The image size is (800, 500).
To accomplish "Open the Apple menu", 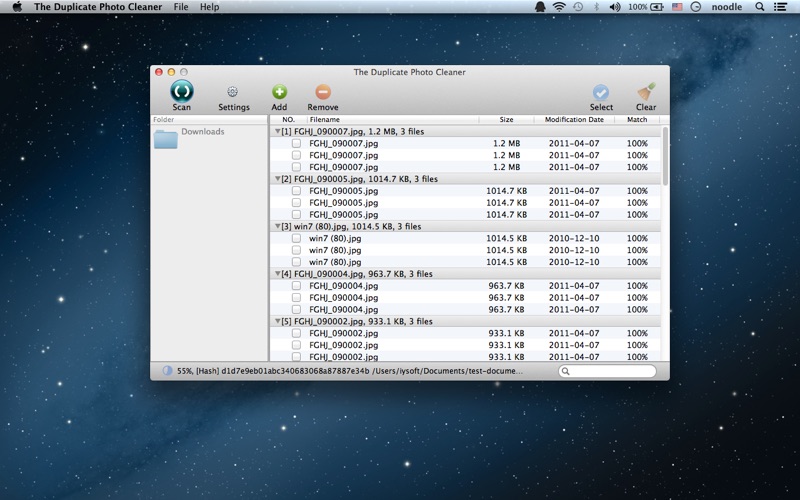I will click(17, 7).
